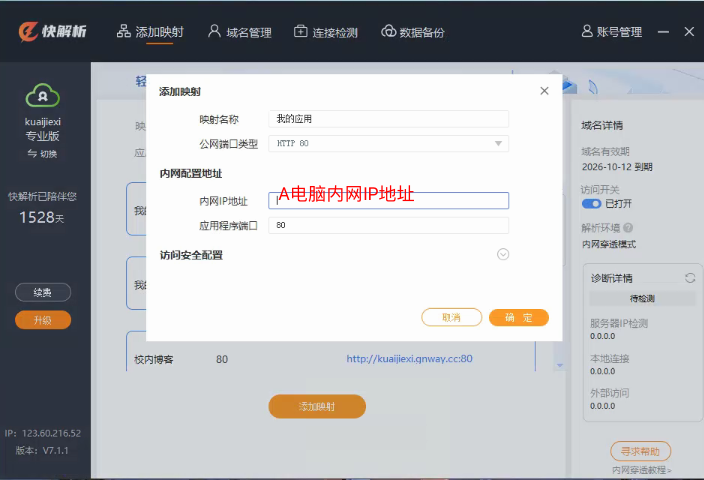This screenshot has width=704, height=480.
Task: Close the 添加映射 dialog with X
Action: [544, 91]
